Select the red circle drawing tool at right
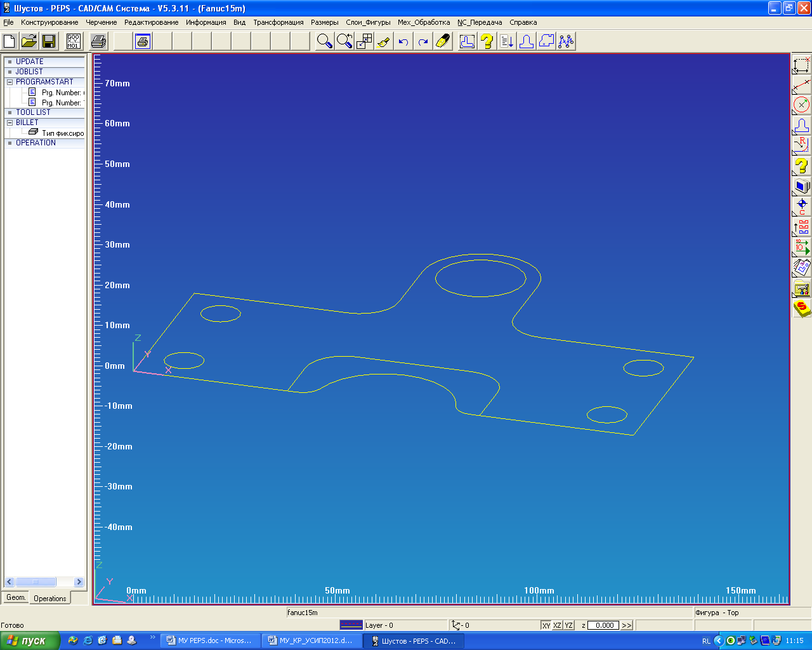The width and height of the screenshot is (812, 650). [802, 105]
